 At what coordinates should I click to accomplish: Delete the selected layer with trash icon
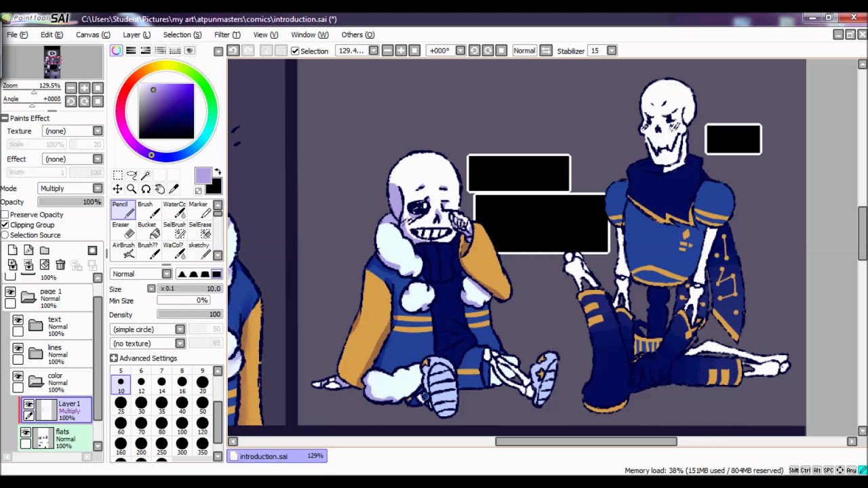click(60, 265)
